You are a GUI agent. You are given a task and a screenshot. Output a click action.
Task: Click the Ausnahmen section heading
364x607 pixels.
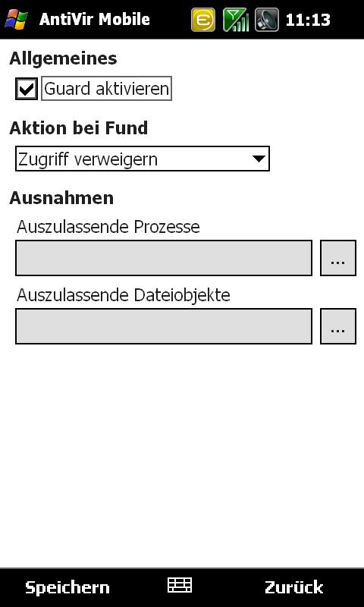tap(61, 198)
